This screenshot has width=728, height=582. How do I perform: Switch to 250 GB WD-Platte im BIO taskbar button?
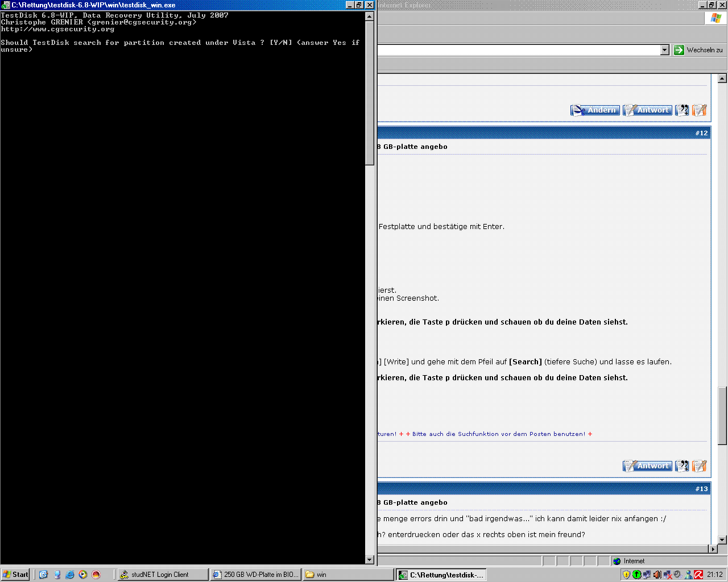tap(256, 575)
